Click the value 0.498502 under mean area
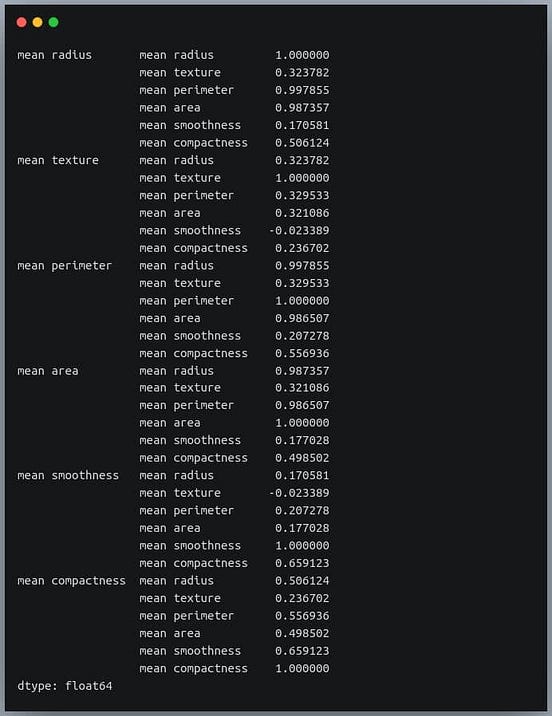The height and width of the screenshot is (716, 552). 302,458
